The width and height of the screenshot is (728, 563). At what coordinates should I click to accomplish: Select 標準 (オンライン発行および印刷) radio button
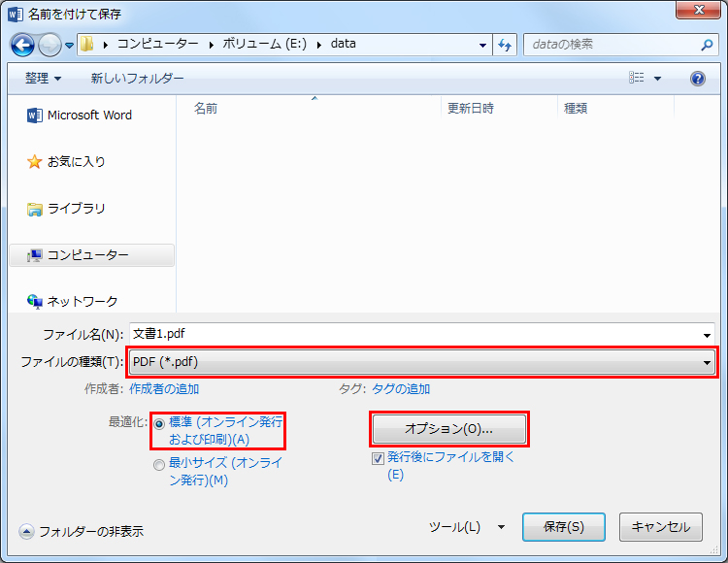(159, 424)
